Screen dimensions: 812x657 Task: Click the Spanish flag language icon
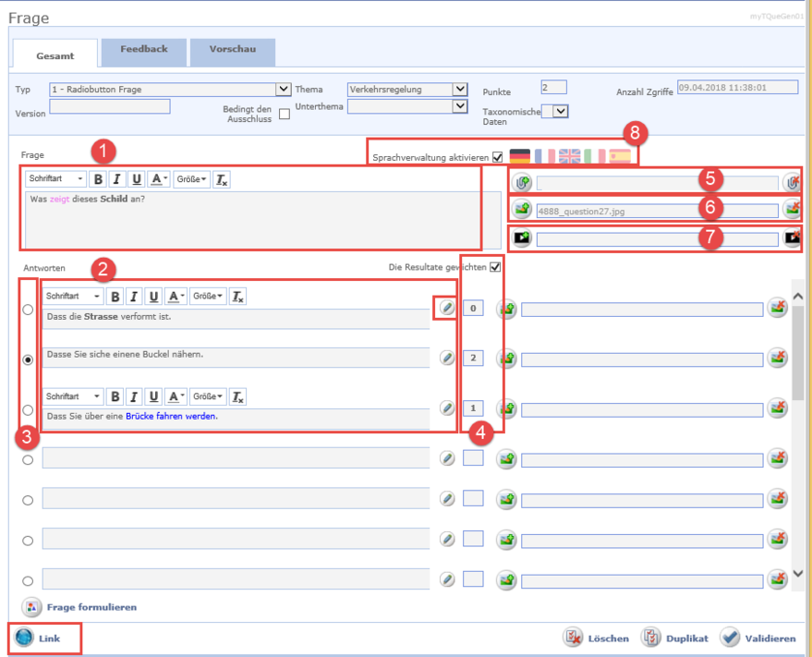(620, 157)
